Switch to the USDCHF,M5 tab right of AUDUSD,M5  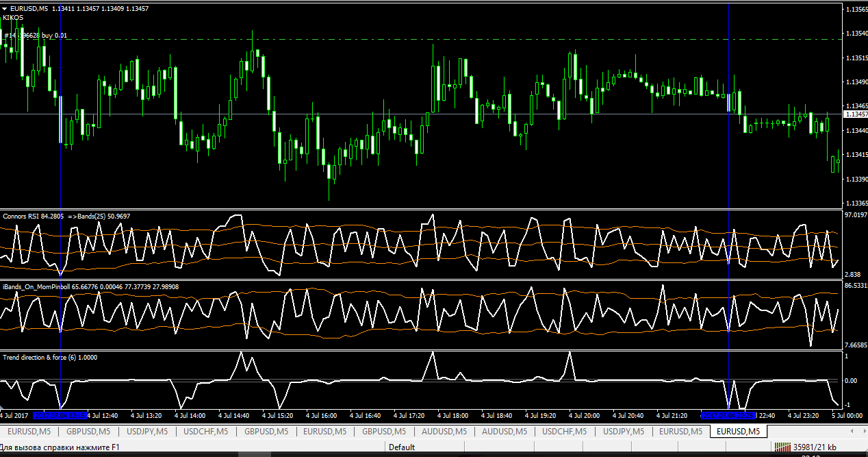pyautogui.click(x=564, y=432)
